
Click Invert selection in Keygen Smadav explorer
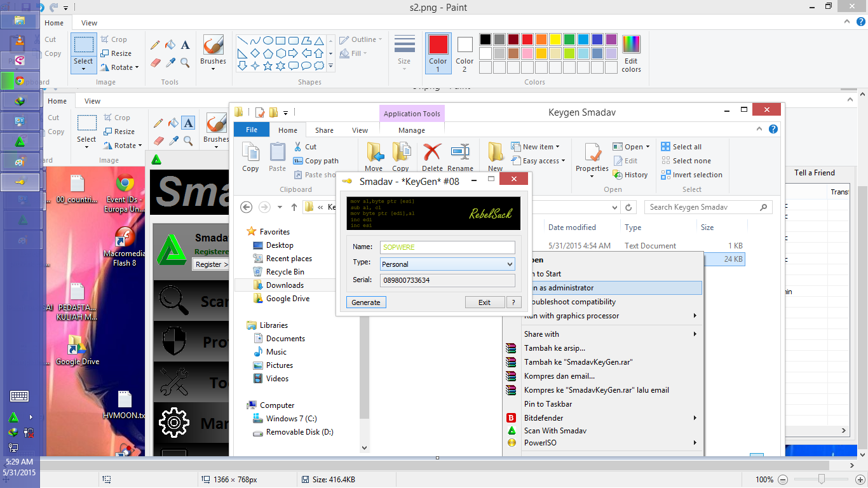coord(691,175)
